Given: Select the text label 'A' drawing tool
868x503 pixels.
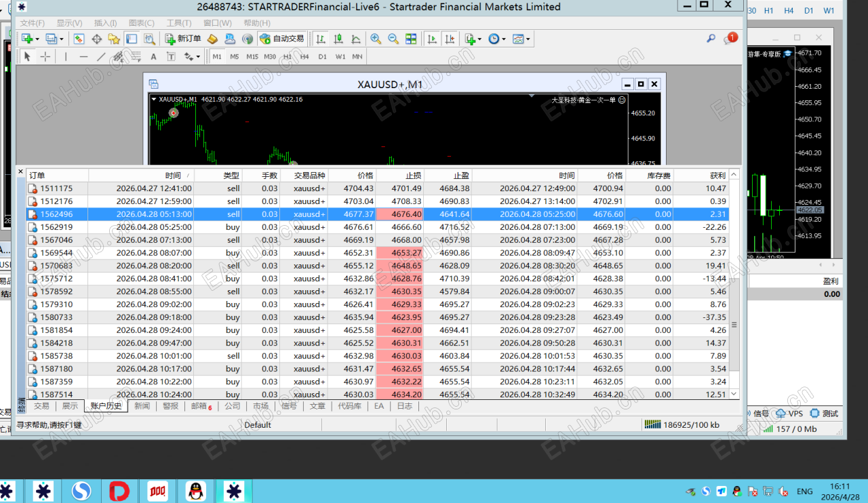Looking at the screenshot, I should click(153, 57).
